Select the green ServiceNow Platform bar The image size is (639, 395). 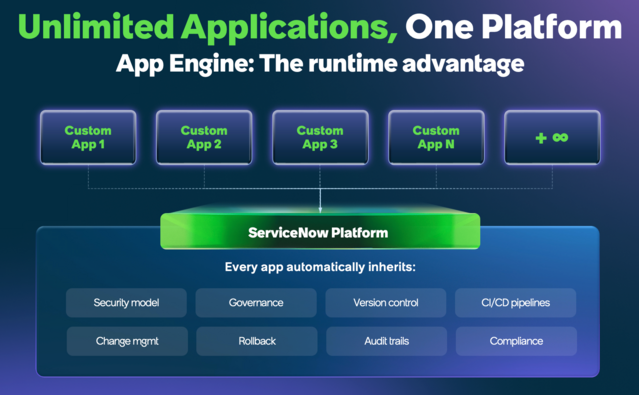[320, 231]
